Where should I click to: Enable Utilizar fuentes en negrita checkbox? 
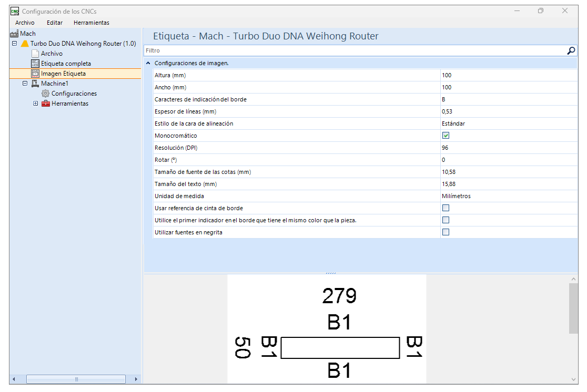446,232
